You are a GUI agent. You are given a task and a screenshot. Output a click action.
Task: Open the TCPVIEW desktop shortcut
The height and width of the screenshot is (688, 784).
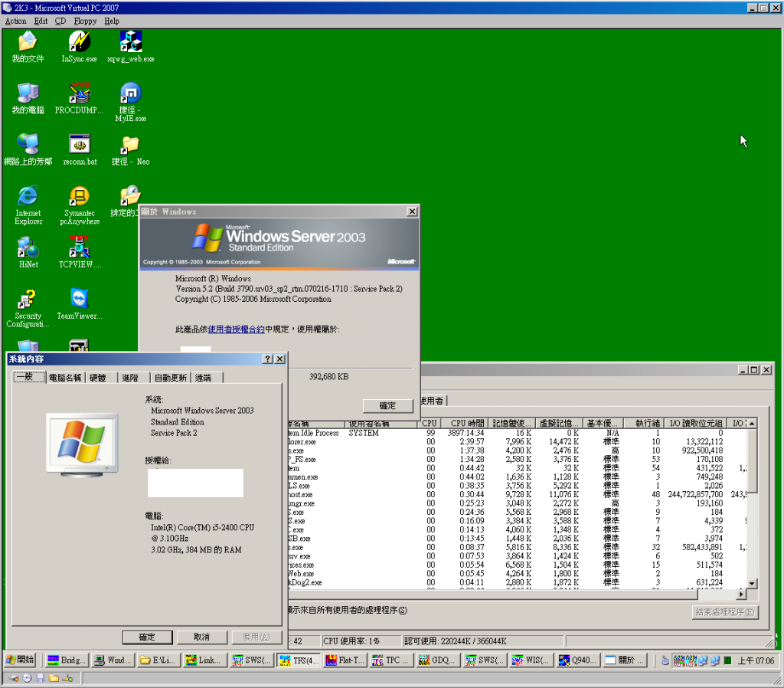80,252
